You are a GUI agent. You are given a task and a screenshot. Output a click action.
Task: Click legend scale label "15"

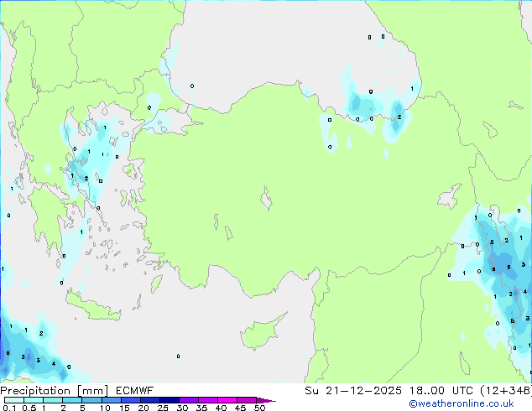tap(124, 408)
